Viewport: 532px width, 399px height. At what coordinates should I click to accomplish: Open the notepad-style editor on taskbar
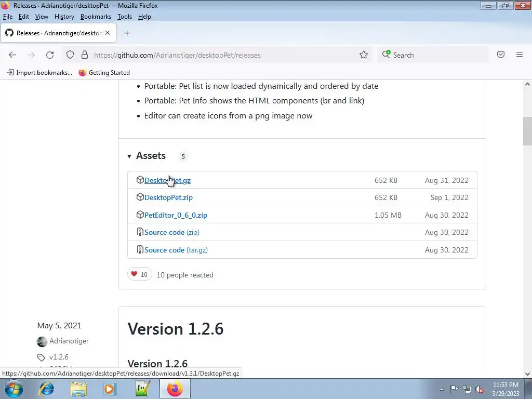coord(142,389)
